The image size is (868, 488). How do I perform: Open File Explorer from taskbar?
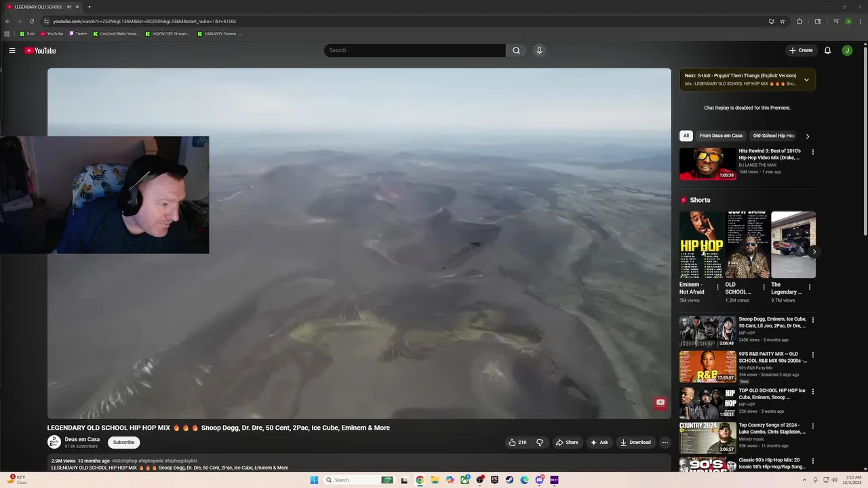[435, 480]
